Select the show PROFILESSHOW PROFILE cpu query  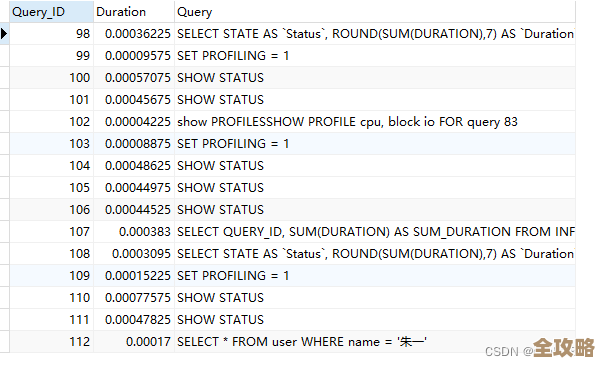click(x=347, y=122)
